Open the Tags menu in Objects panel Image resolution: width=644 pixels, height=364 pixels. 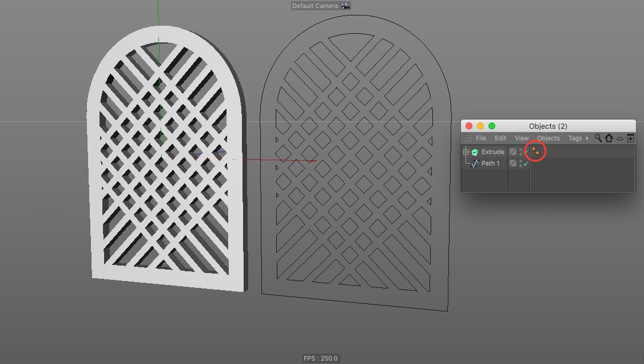[x=575, y=138]
